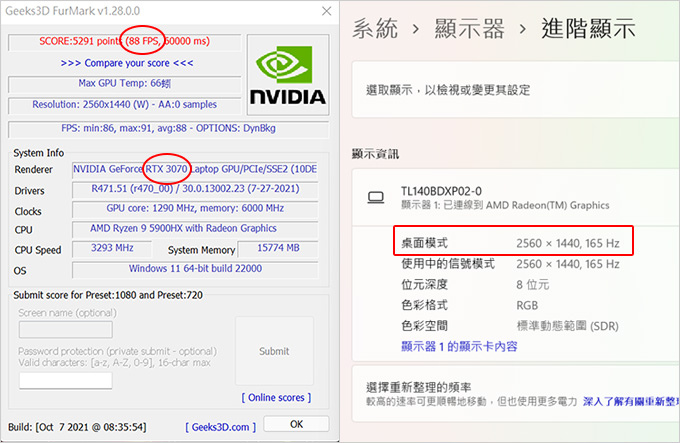The image size is (680, 443).
Task: Click the 使用中的信號模式 row
Action: pyautogui.click(x=510, y=264)
